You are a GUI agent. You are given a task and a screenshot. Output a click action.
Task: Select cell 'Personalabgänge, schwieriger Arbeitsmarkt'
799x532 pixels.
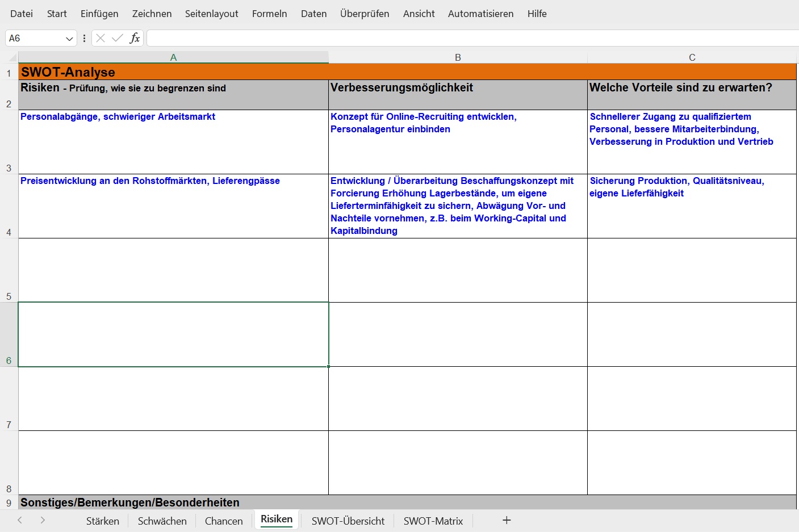pyautogui.click(x=173, y=142)
